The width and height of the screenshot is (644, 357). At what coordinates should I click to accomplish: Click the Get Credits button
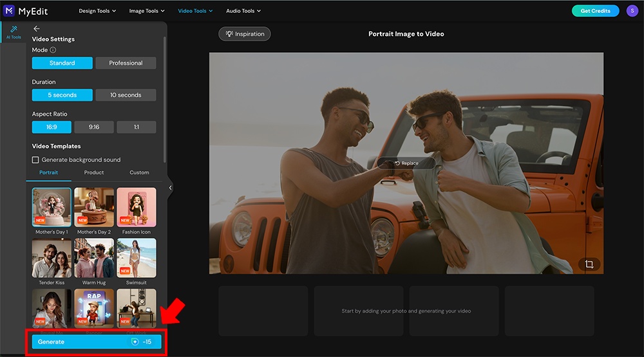[x=595, y=11]
